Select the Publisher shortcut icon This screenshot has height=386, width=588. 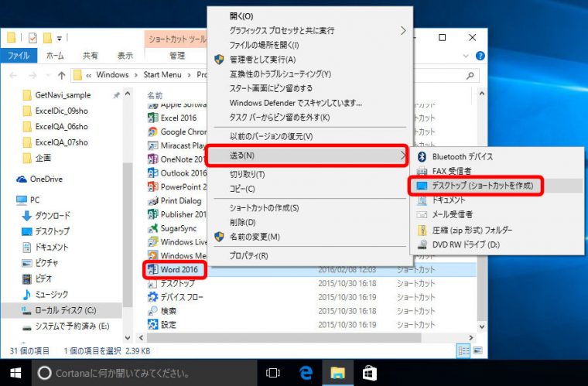152,214
